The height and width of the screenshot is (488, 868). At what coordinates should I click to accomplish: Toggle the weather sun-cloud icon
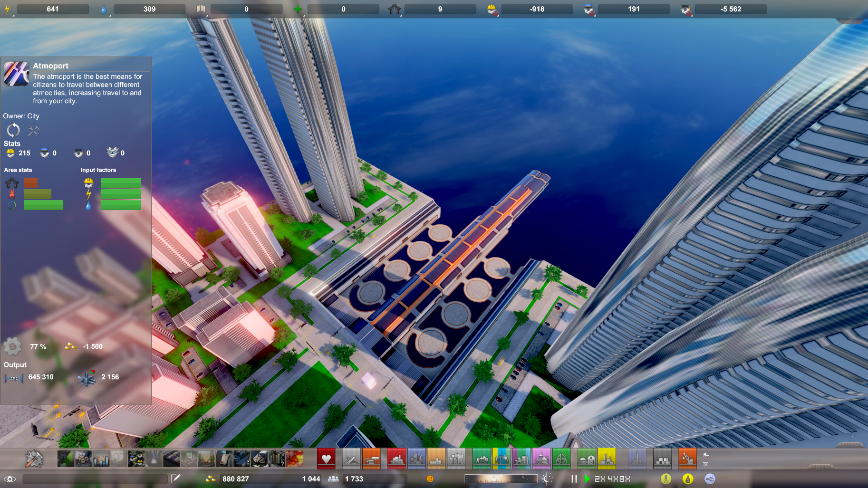pos(706,455)
